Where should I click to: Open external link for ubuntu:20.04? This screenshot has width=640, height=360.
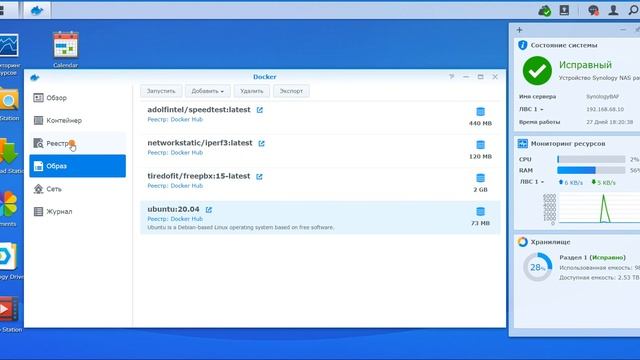pos(209,210)
